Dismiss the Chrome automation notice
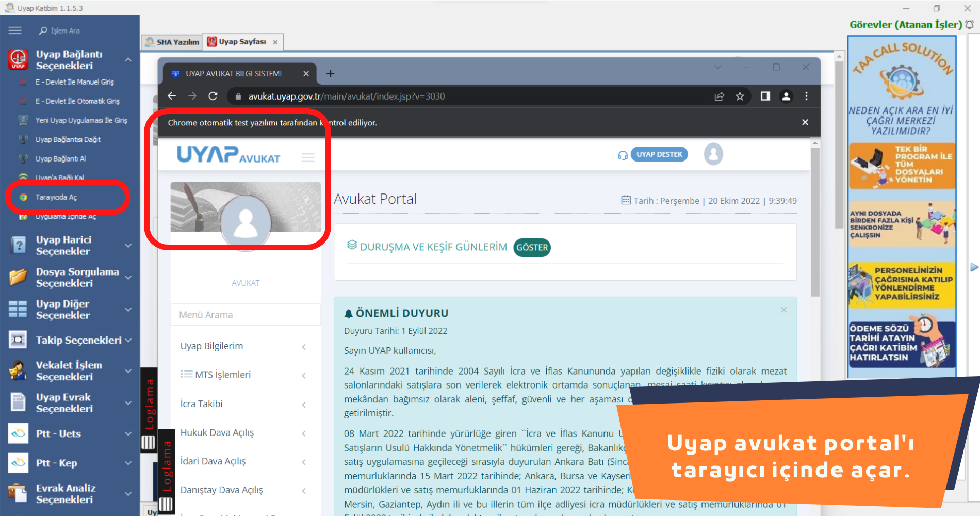980x516 pixels. [x=805, y=122]
